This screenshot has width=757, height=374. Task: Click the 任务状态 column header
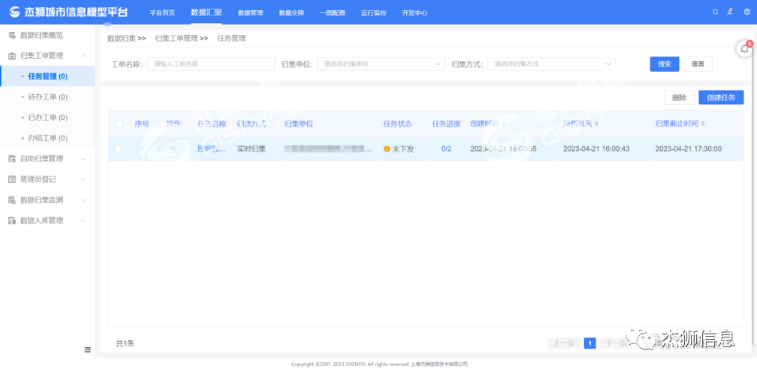(x=397, y=124)
